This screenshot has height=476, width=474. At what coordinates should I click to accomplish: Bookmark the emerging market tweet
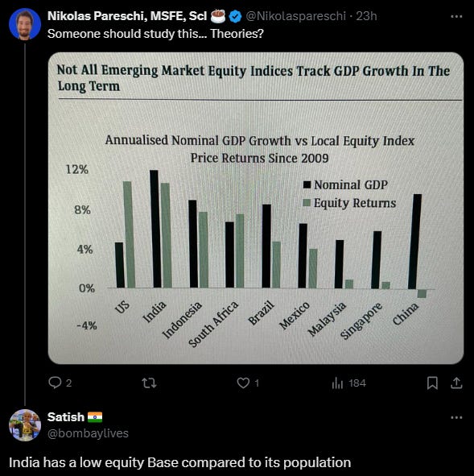432,383
